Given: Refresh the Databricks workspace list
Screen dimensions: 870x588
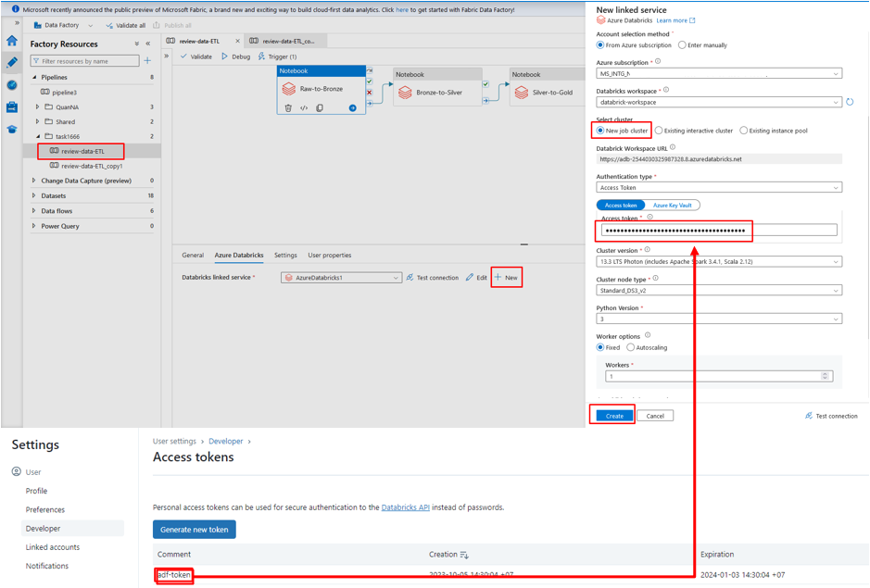Looking at the screenshot, I should (x=850, y=102).
